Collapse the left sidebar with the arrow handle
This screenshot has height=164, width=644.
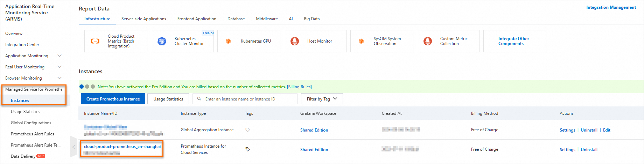73,147
